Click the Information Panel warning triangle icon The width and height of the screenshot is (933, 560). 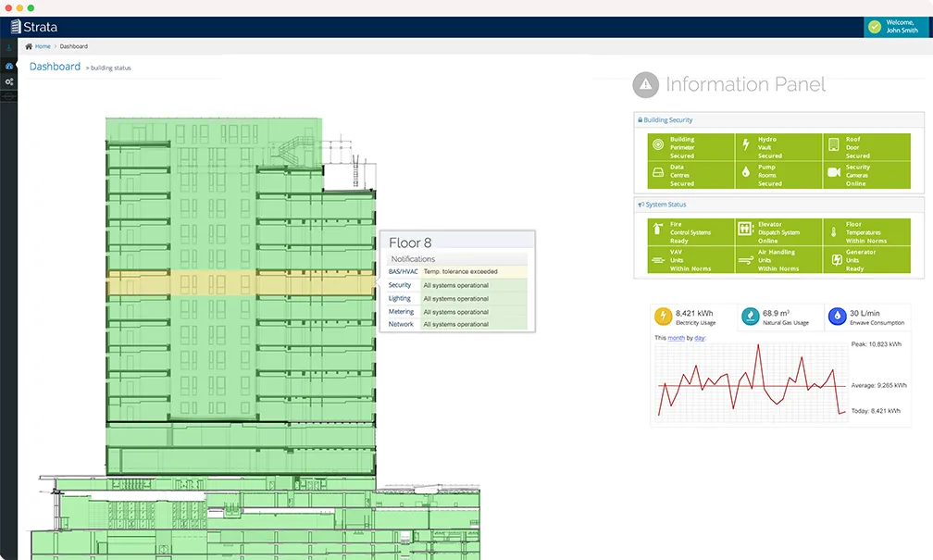(x=646, y=84)
